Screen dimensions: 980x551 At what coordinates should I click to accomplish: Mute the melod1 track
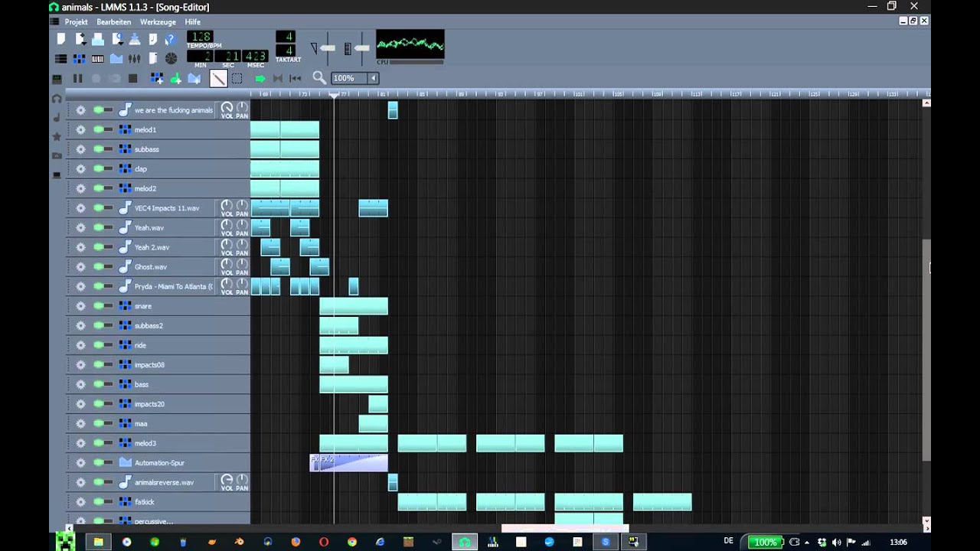click(98, 129)
